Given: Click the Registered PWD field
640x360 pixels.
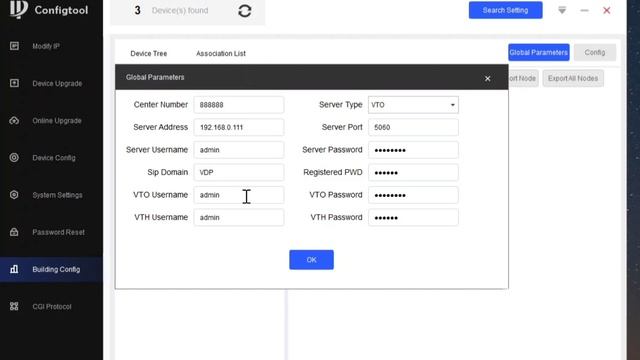Looking at the screenshot, I should click(413, 172).
